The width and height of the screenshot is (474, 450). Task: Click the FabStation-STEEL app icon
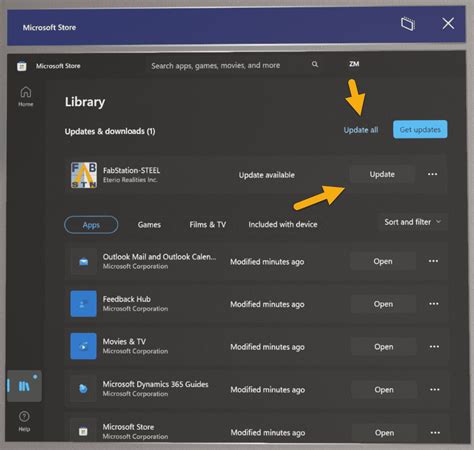pos(84,175)
